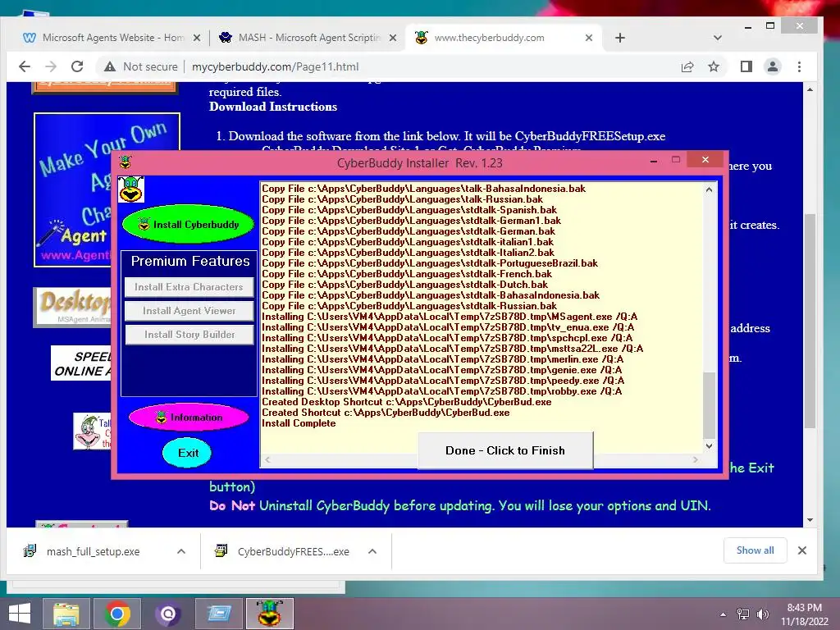Viewport: 840px width, 630px height.
Task: Open mash_full_setup.exe download item
Action: tap(93, 551)
